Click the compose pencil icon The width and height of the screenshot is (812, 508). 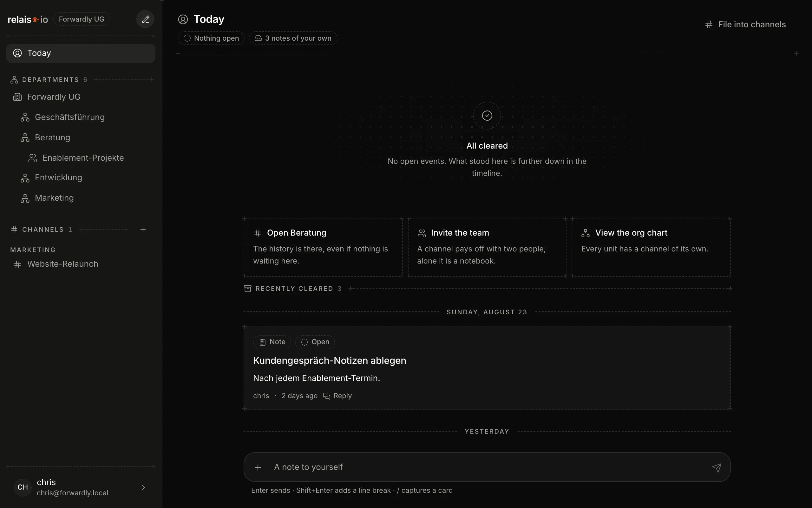click(x=145, y=19)
